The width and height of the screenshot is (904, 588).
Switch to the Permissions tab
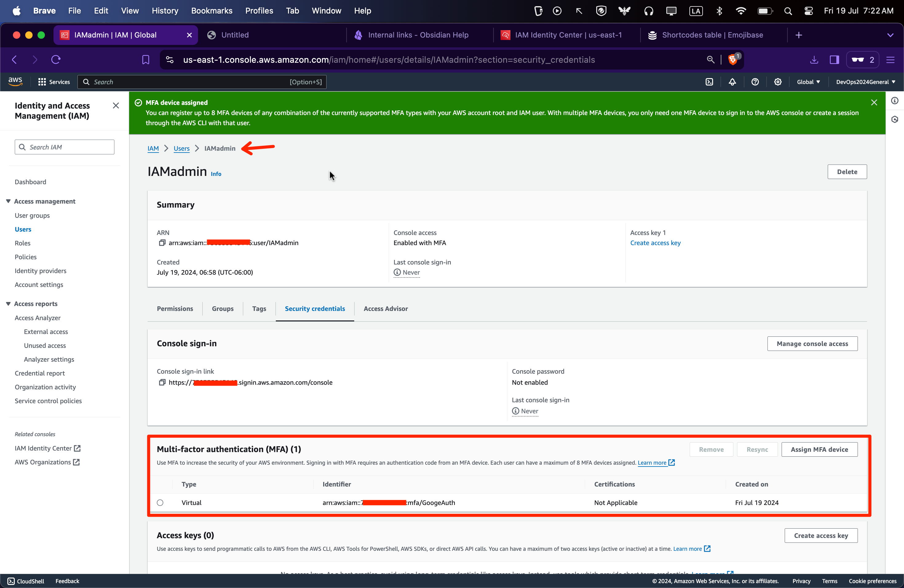(175, 308)
